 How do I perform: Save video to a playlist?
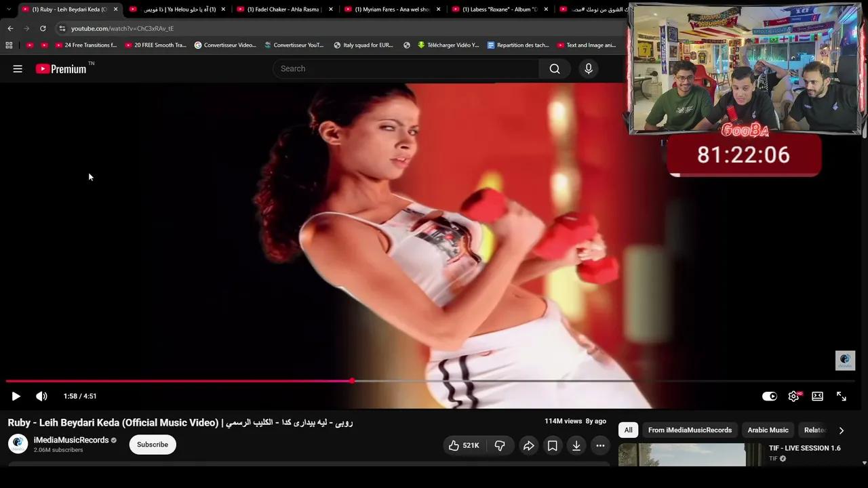pyautogui.click(x=553, y=445)
